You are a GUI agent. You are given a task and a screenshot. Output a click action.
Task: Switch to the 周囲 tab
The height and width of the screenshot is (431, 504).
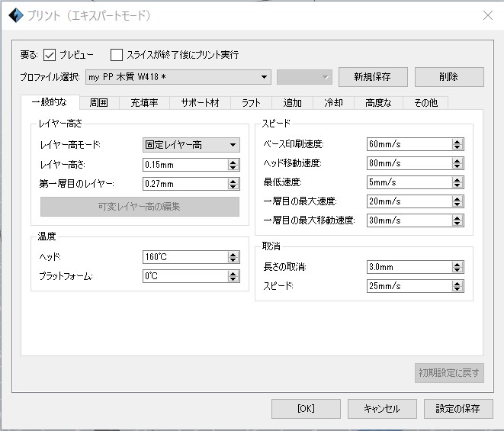[x=99, y=103]
